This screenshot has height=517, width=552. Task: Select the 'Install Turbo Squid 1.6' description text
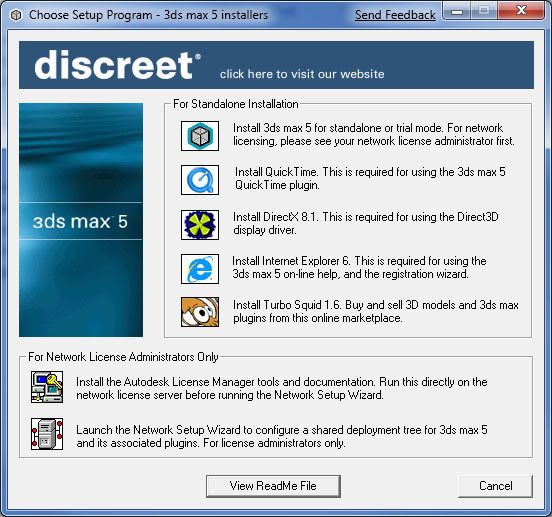[376, 311]
